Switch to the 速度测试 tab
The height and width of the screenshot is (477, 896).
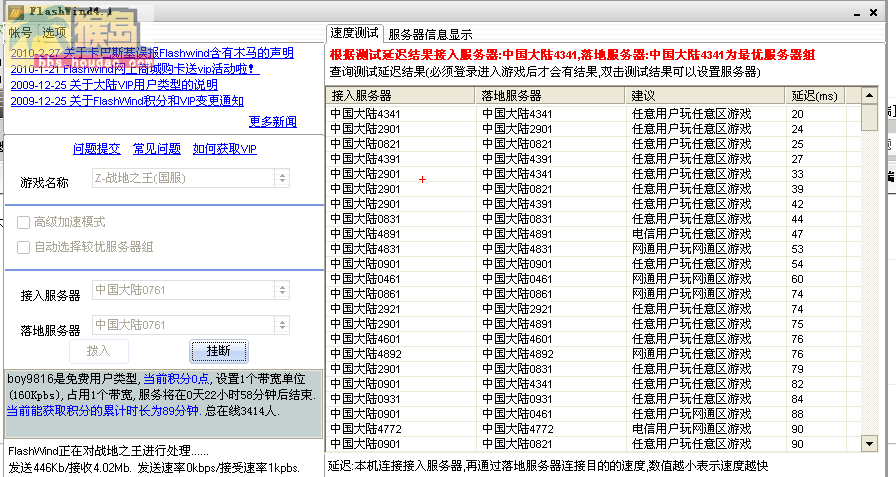coord(354,33)
